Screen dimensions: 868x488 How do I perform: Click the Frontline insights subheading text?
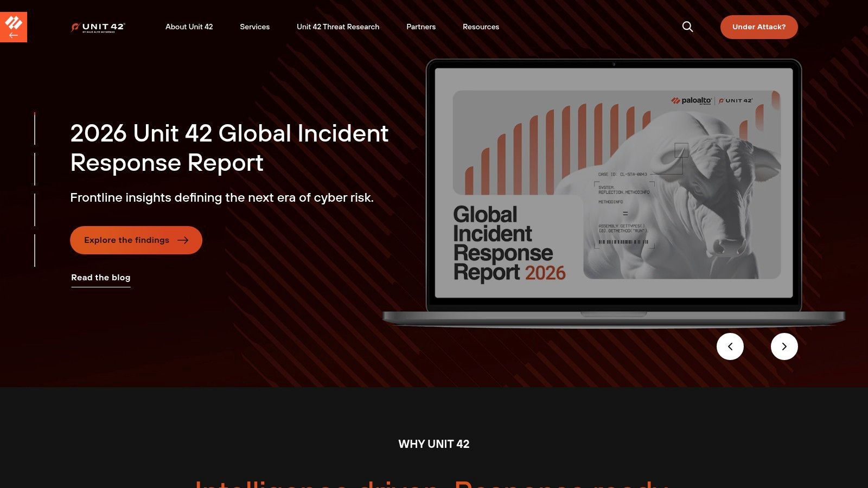tap(222, 197)
